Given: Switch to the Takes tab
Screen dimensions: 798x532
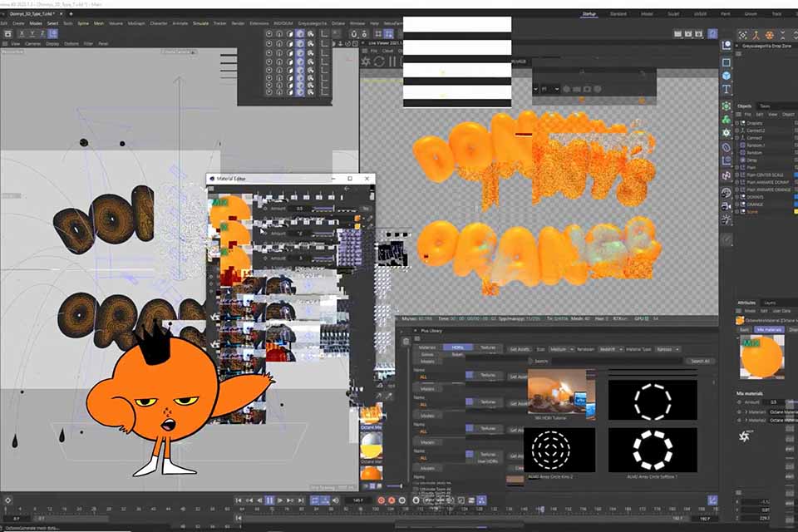Looking at the screenshot, I should 765,106.
